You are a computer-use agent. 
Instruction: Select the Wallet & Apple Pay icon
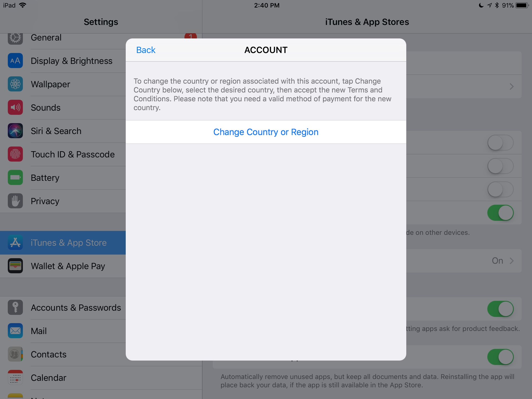[15, 266]
